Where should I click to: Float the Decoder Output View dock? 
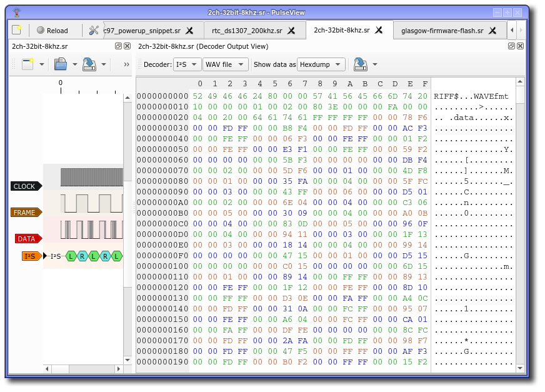511,46
